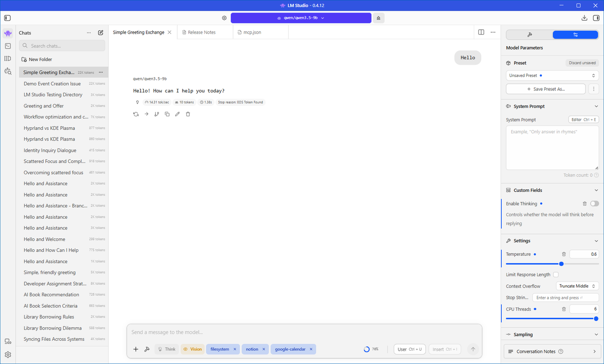Switch to model parameters sliders tab

click(575, 35)
